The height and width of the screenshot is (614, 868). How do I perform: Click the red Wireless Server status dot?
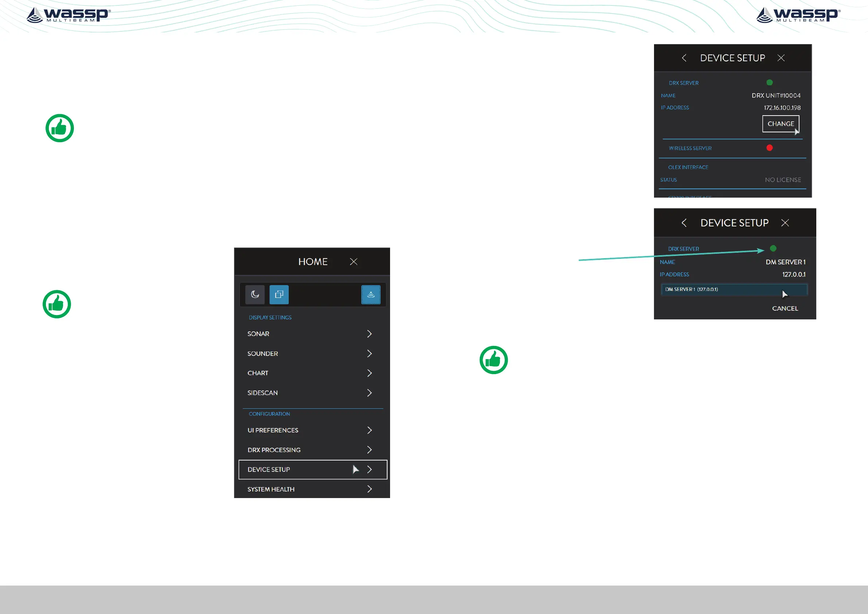(769, 148)
